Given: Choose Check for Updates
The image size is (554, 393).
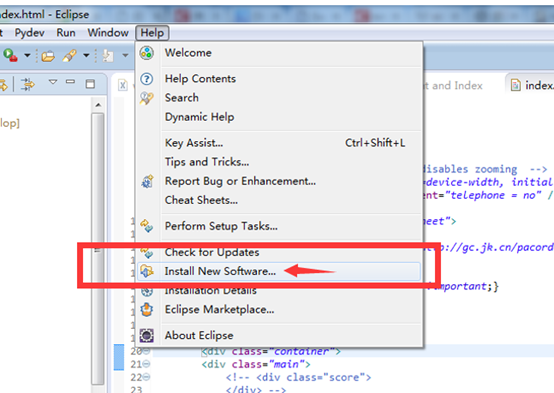Looking at the screenshot, I should click(279, 252).
